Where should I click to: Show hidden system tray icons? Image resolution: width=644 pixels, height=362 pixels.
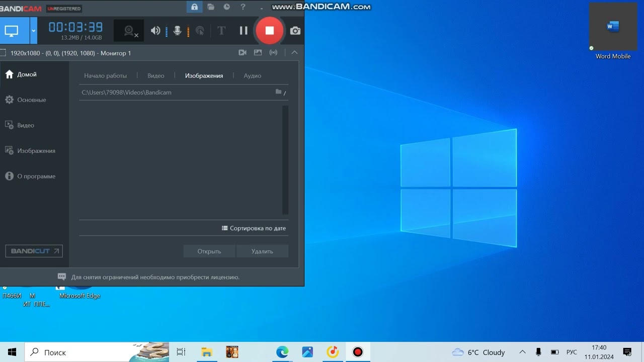[522, 352]
